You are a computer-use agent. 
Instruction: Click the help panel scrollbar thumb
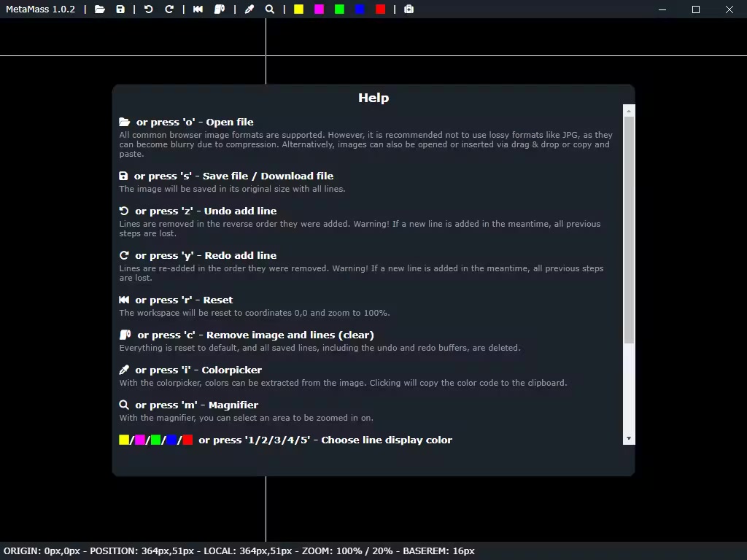tap(629, 230)
